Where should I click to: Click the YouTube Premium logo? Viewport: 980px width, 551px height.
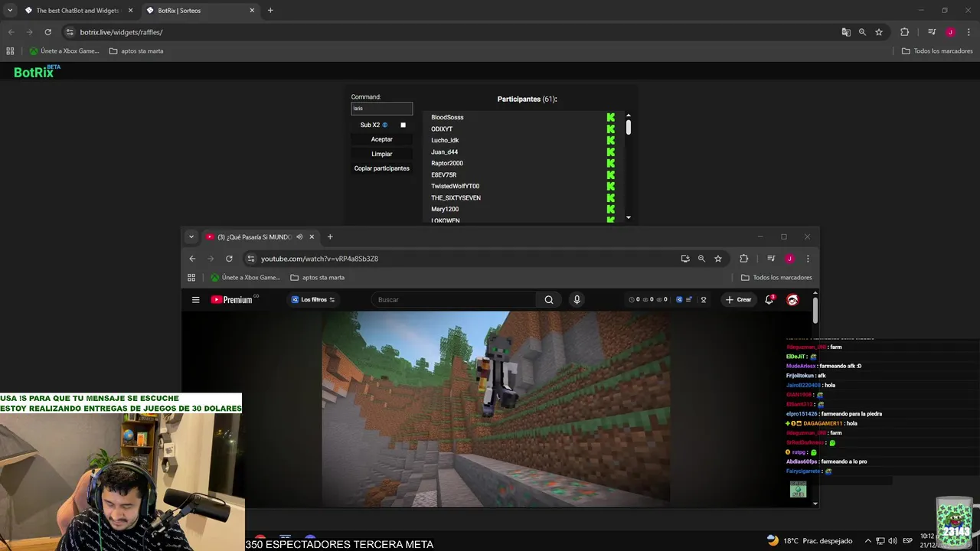pyautogui.click(x=232, y=300)
